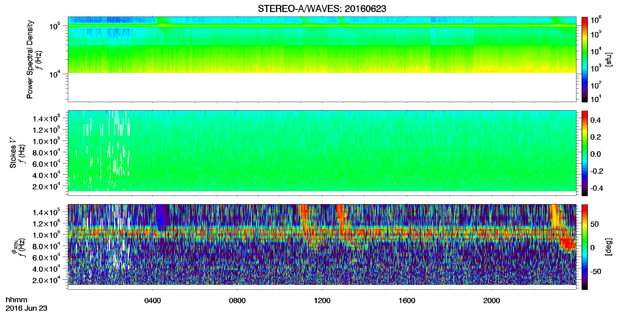Click the 2016 Jun 23 date label

click(26, 308)
